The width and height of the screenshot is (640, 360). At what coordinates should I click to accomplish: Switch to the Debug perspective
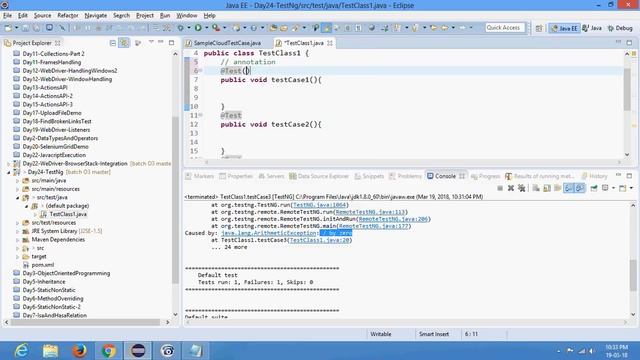click(620, 28)
